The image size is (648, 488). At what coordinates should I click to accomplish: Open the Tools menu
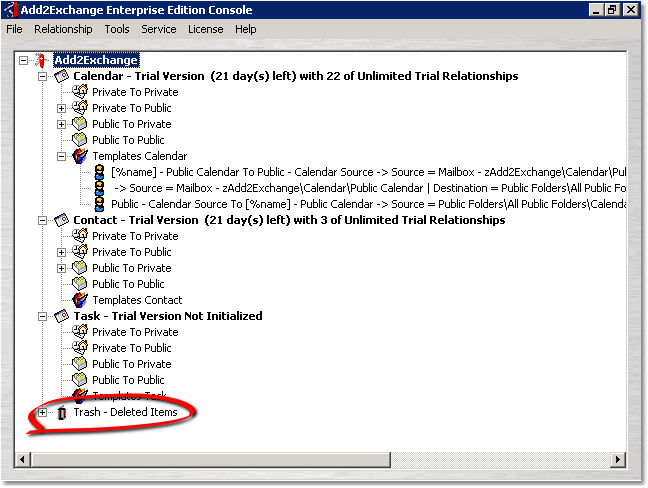point(117,29)
